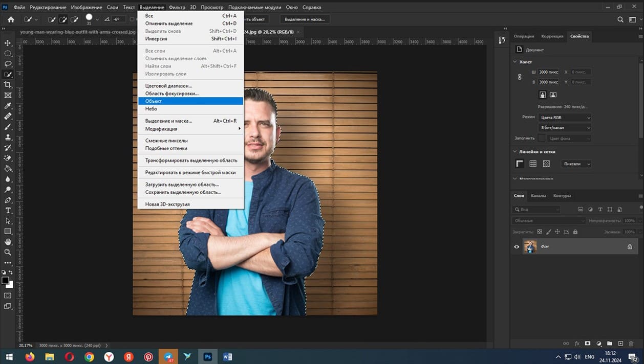
Task: Select the Hand tool
Action: coord(8,242)
